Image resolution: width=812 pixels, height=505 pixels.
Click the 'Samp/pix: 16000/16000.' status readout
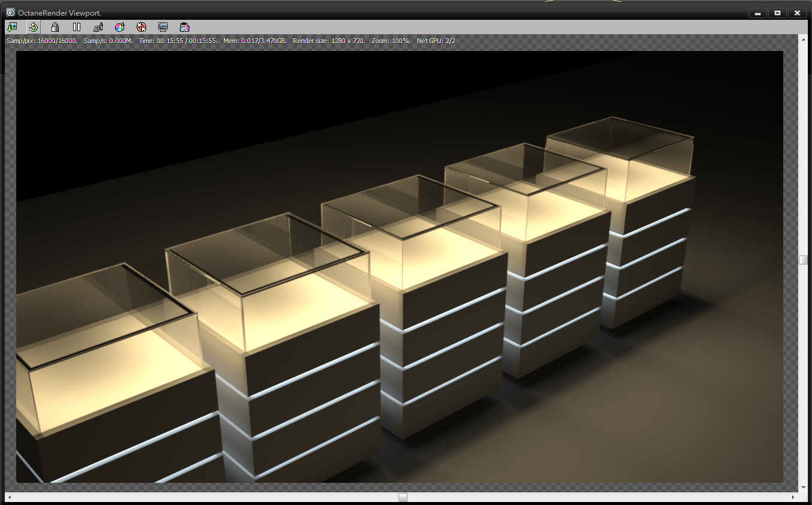point(42,41)
